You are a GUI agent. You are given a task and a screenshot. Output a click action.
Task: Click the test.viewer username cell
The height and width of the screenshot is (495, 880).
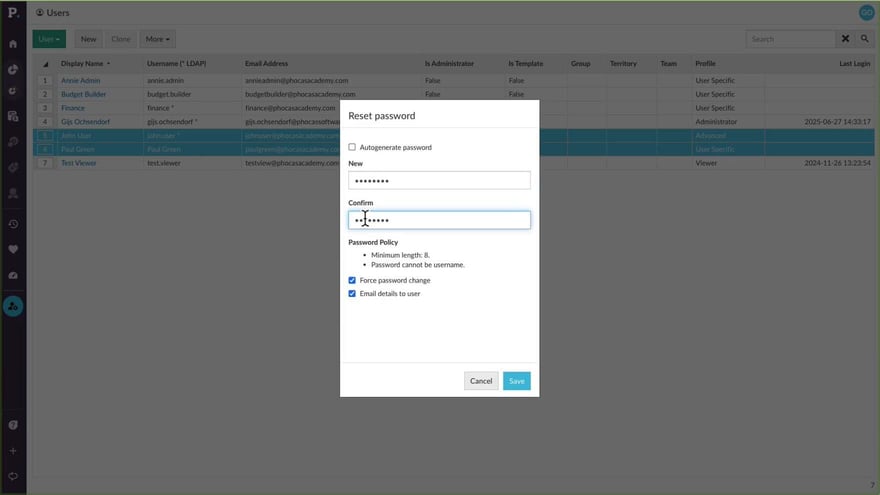[x=163, y=163]
